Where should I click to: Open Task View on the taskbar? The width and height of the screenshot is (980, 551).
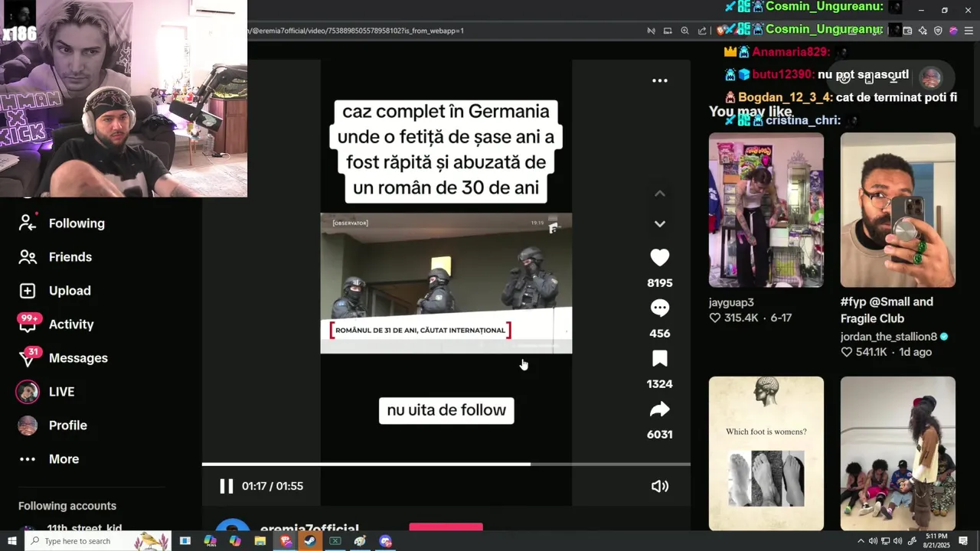(185, 541)
